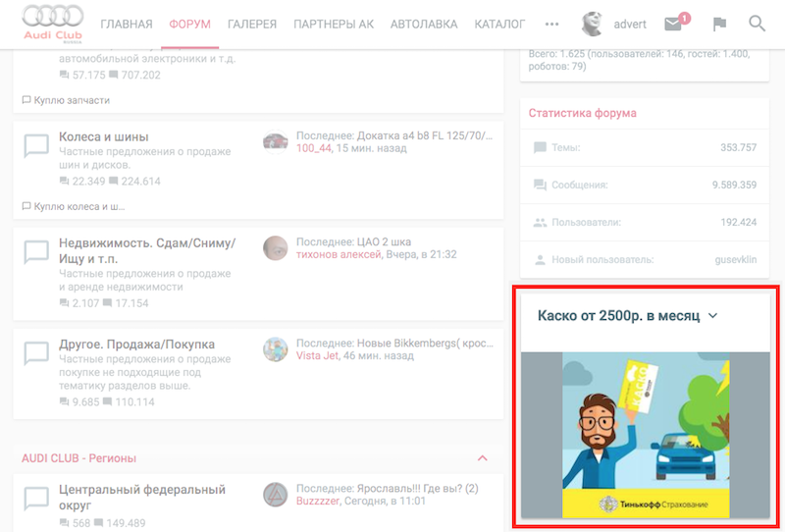Click the Темы: 353.757 statistics row
The image size is (785, 532).
pos(645,147)
